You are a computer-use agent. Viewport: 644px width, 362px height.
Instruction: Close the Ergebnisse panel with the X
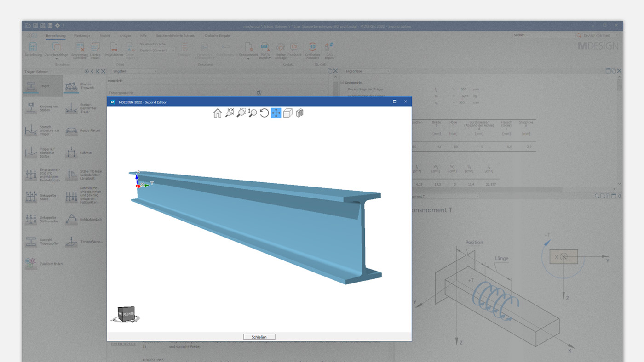tap(619, 71)
